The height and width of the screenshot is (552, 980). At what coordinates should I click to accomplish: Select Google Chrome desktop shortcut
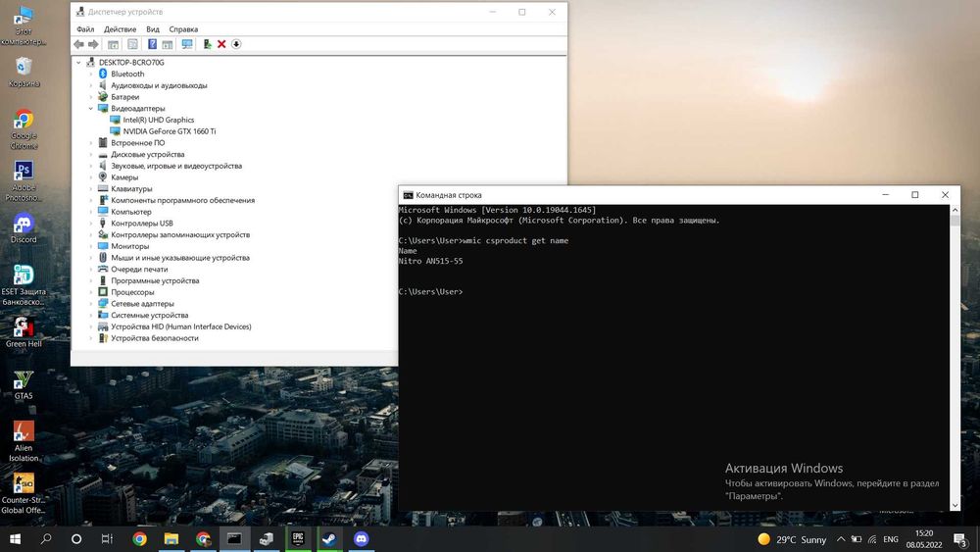click(24, 128)
